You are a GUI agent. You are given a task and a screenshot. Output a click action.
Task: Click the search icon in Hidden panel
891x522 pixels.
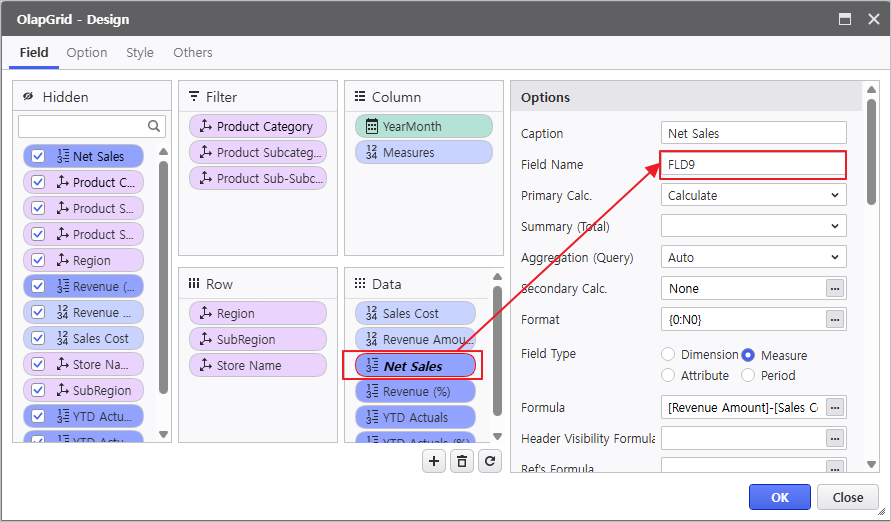[x=155, y=126]
